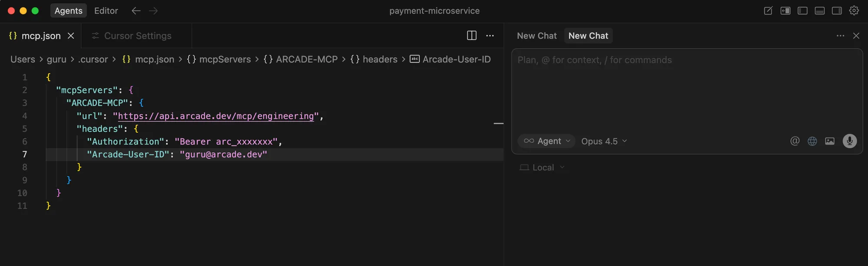Toggle the bottom panel visibility

coord(819,10)
